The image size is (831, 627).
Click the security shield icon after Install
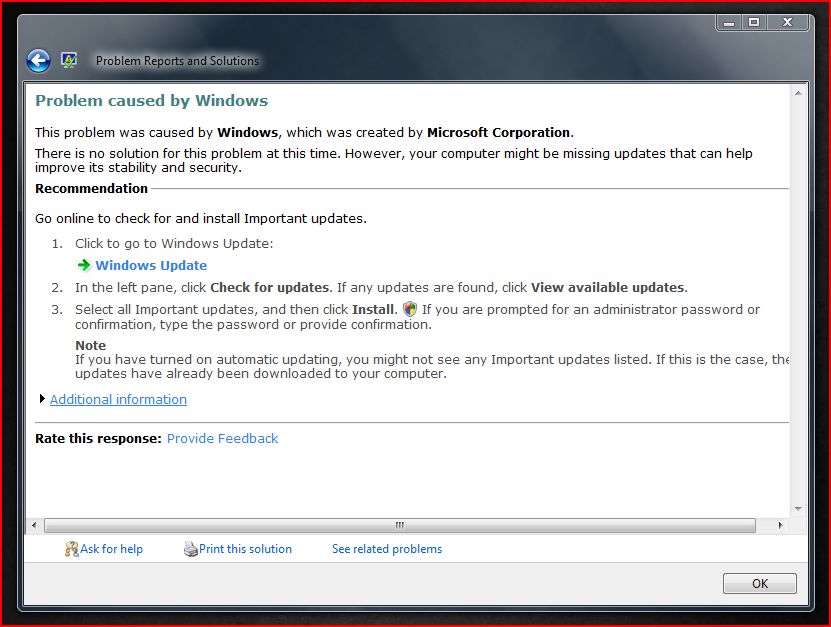409,310
